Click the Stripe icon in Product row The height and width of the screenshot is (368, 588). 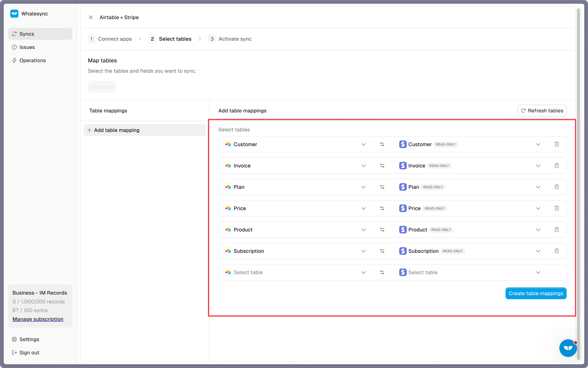pos(403,230)
